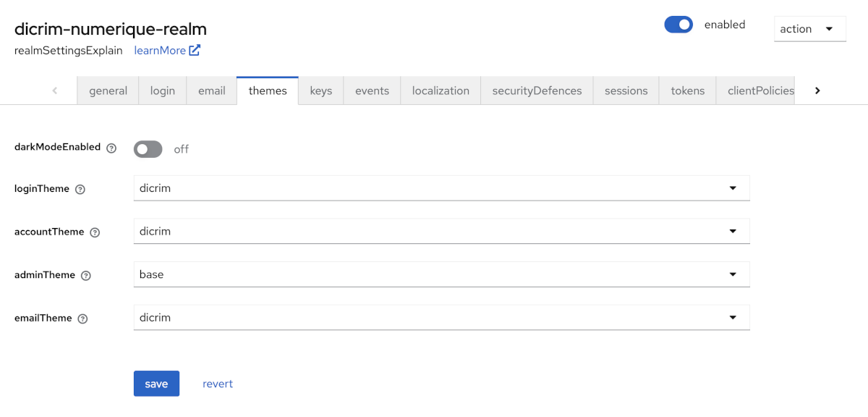Open the learnMore documentation link
The image size is (868, 417).
tap(161, 50)
